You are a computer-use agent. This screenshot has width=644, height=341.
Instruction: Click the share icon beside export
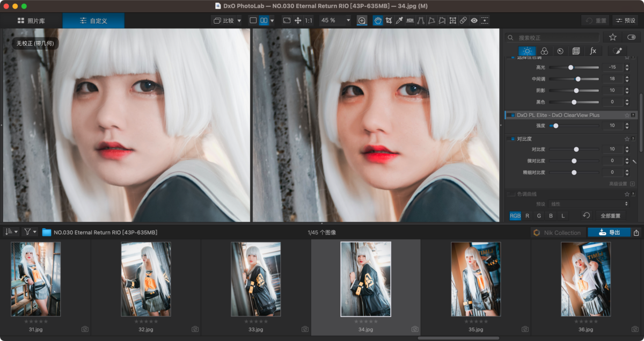pyautogui.click(x=636, y=233)
